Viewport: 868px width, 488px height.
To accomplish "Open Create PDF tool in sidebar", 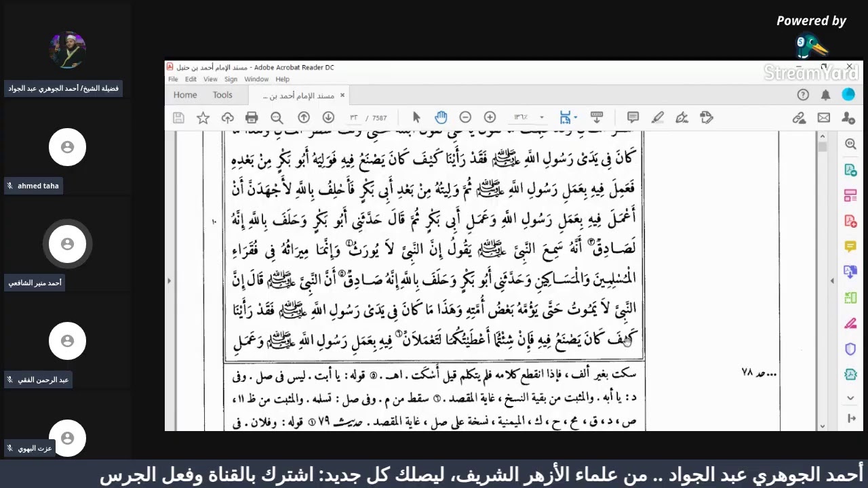I will coord(850,221).
